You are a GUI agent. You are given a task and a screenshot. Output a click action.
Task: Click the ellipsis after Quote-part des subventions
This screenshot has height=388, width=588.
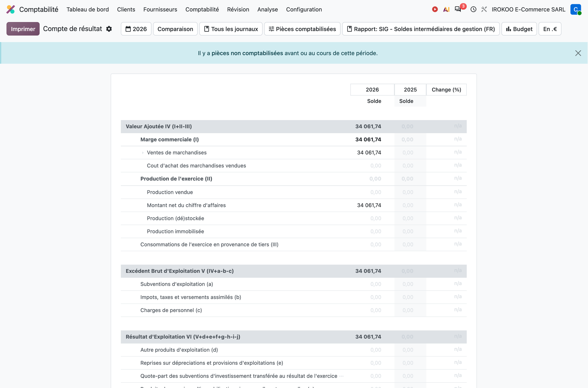click(341, 376)
